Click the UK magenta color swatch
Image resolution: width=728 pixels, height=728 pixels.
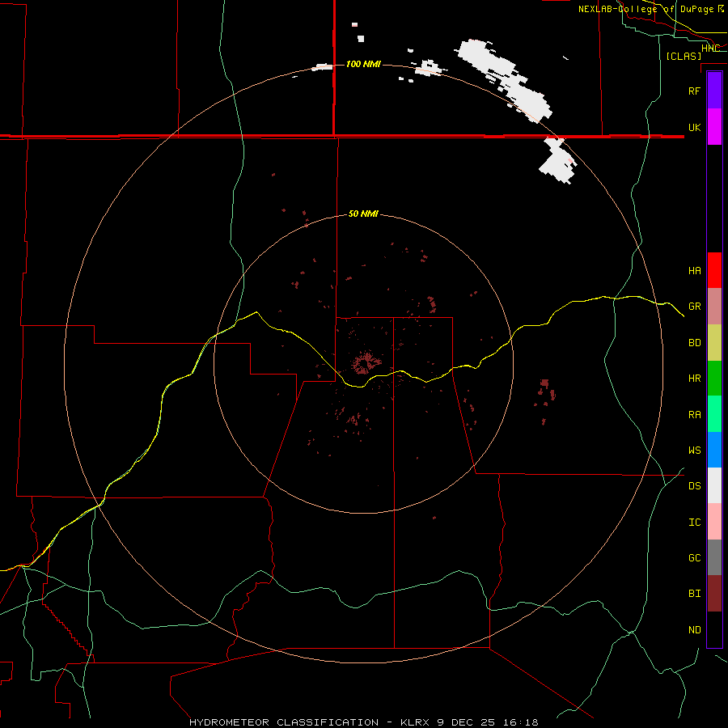click(714, 127)
